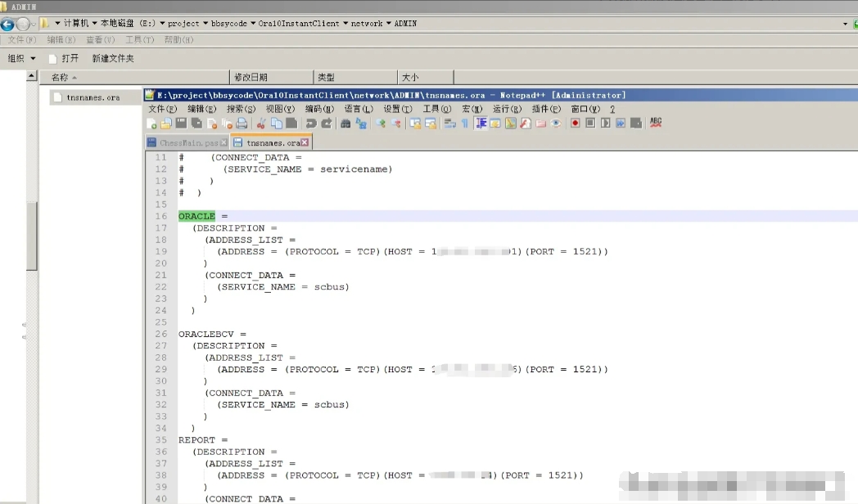Cut selection with the scissors icon
858x504 pixels.
point(261,124)
